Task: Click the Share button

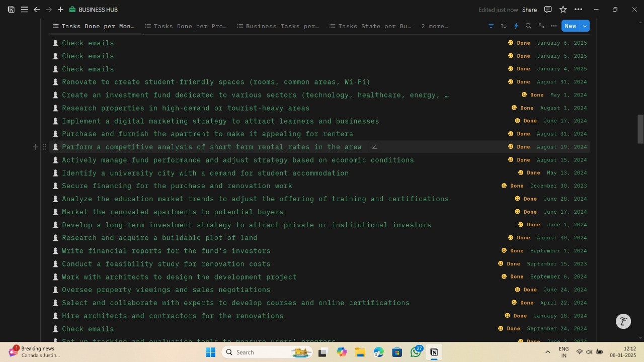Action: 529,10
